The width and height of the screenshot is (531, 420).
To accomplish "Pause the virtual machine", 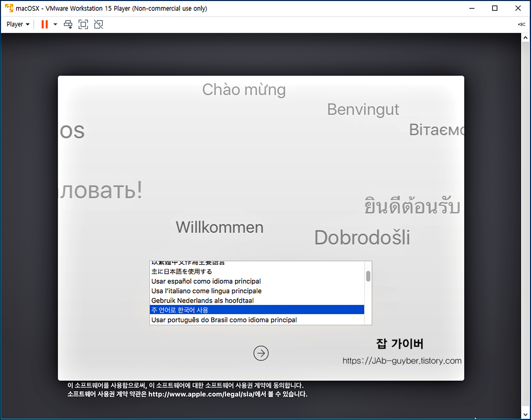I will [45, 24].
